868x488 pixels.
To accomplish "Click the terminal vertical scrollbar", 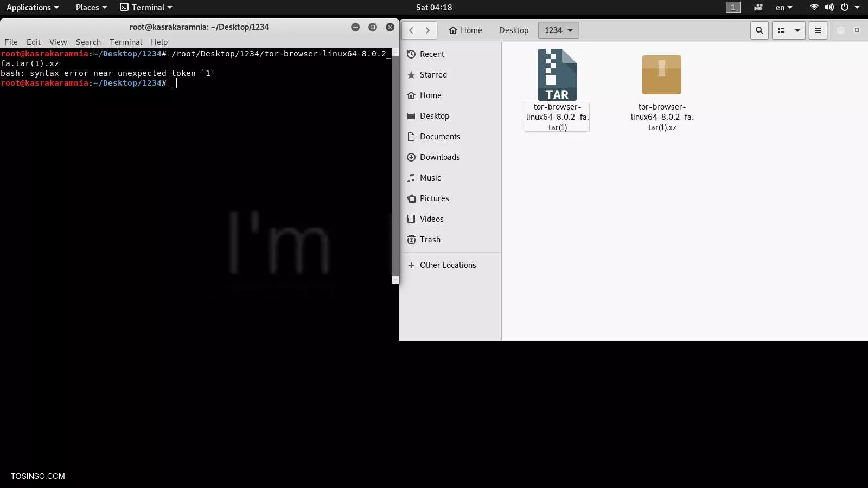I will point(395,163).
